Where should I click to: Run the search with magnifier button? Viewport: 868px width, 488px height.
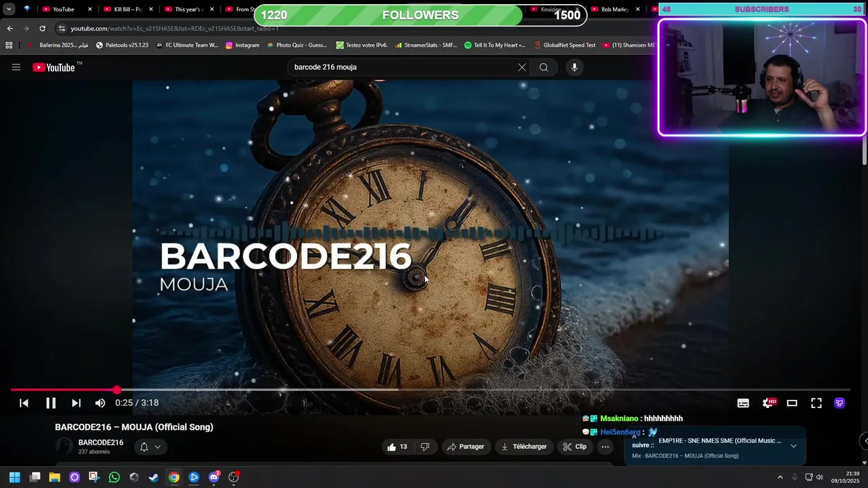[x=544, y=67]
